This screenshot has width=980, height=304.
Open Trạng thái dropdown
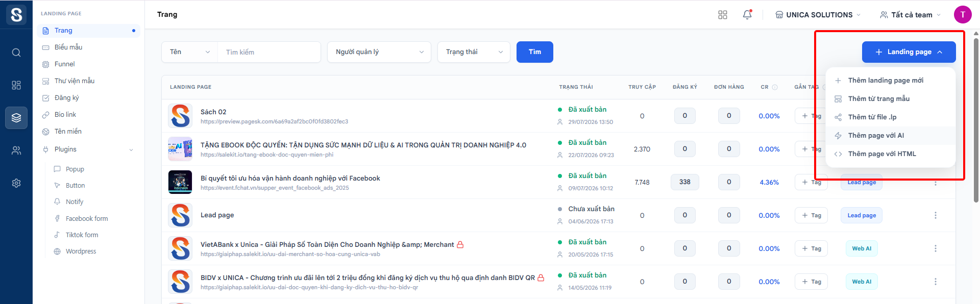(474, 52)
